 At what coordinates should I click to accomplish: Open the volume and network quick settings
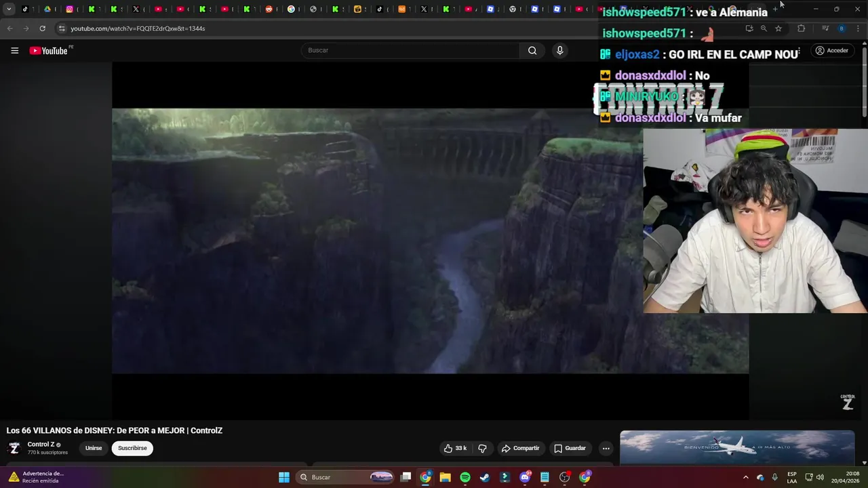(x=814, y=477)
